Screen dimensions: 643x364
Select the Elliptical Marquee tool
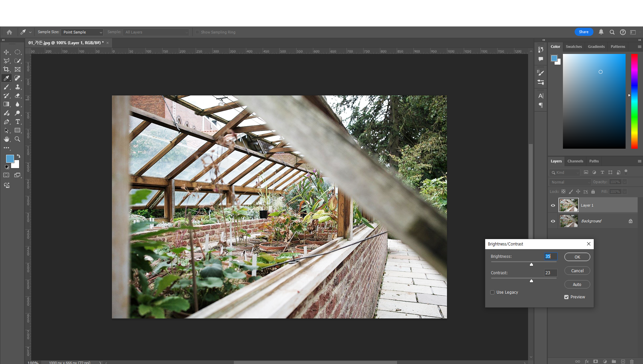click(17, 52)
